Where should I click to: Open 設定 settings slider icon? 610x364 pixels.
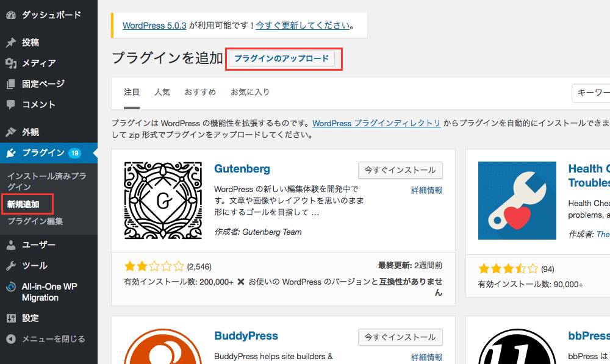pos(11,318)
